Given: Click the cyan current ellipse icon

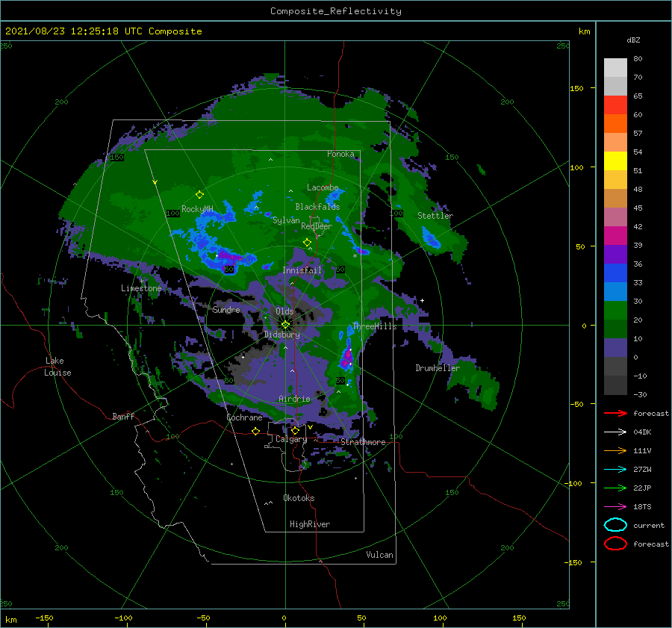Looking at the screenshot, I should [615, 525].
